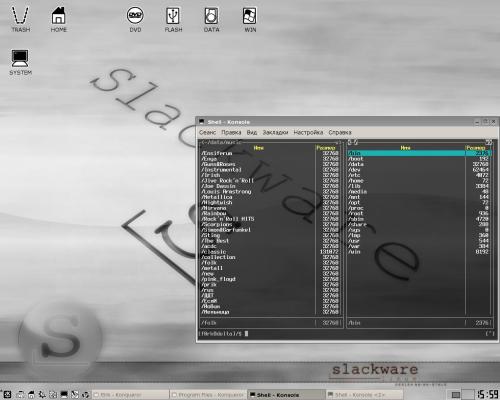
Task: Select the /root directory in right panel
Action: pyautogui.click(x=419, y=213)
